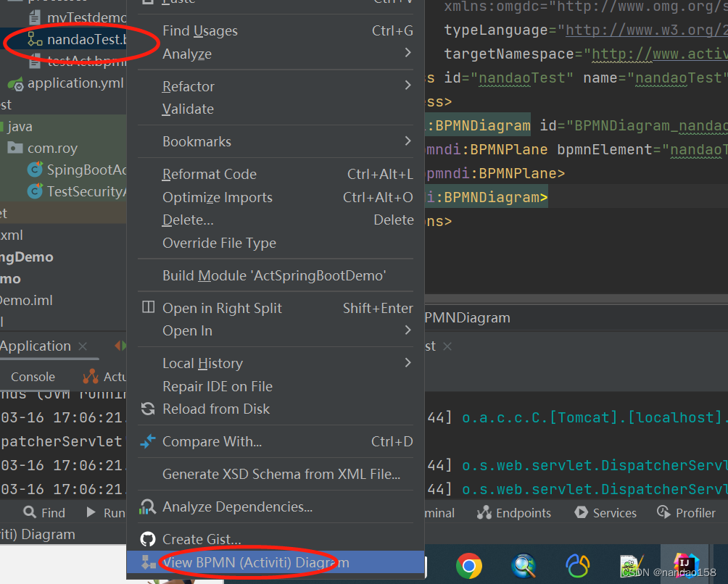Select application.yml in project tree
This screenshot has width=728, height=584.
click(x=75, y=83)
